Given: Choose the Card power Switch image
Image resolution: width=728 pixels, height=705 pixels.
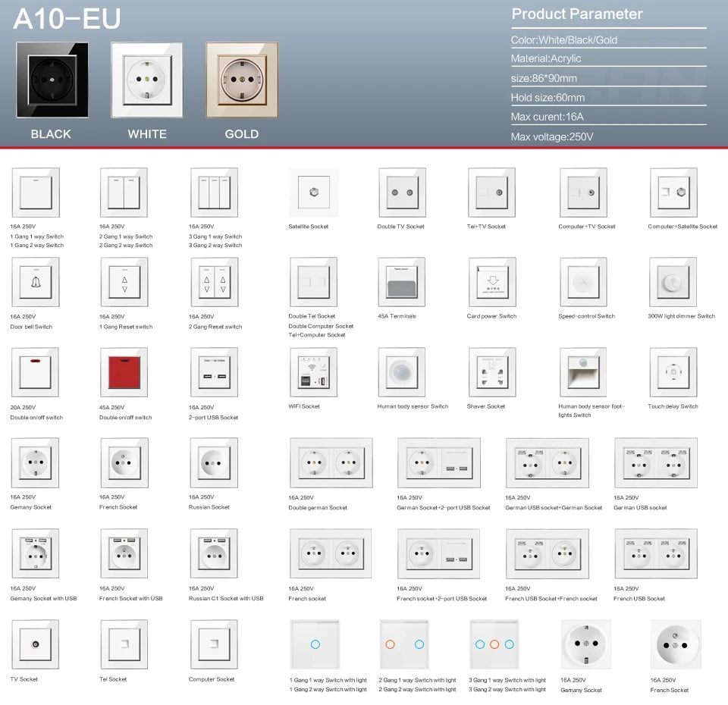Looking at the screenshot, I should tap(491, 282).
